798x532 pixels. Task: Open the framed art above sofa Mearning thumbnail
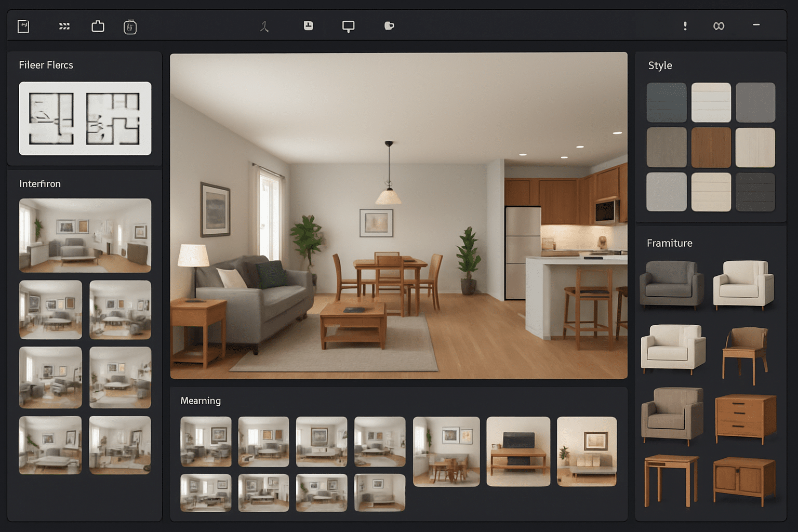click(587, 451)
